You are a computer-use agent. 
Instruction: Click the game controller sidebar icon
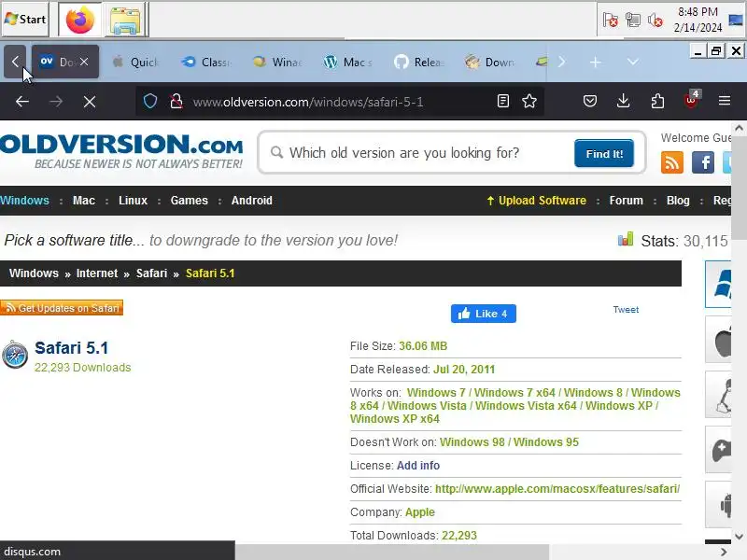(719, 450)
